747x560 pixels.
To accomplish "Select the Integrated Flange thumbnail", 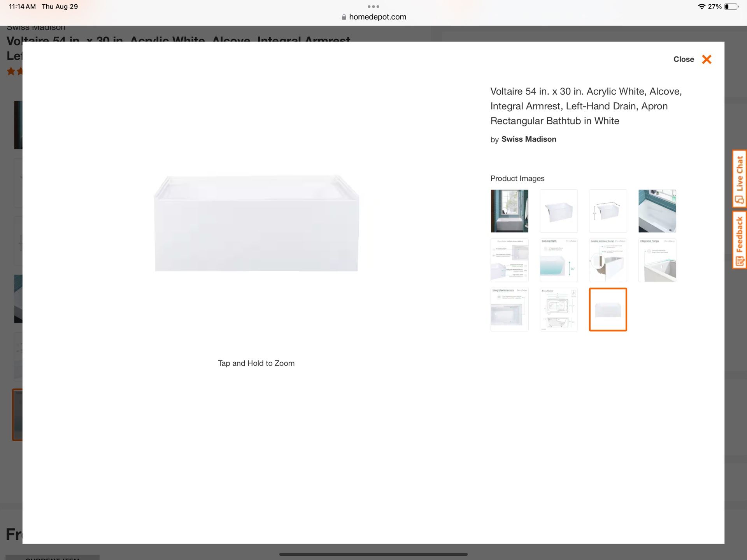I will click(x=657, y=260).
